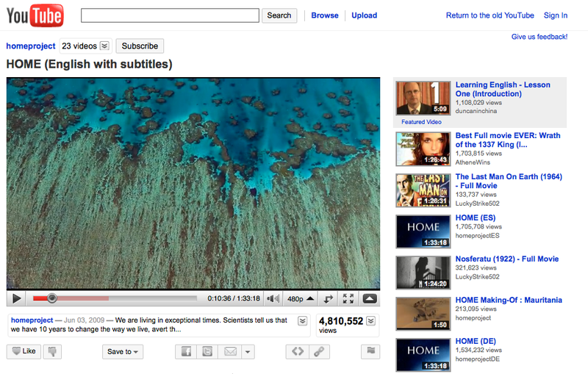
Task: Click the pop-up arrow icon in player controls
Action: coord(370,298)
